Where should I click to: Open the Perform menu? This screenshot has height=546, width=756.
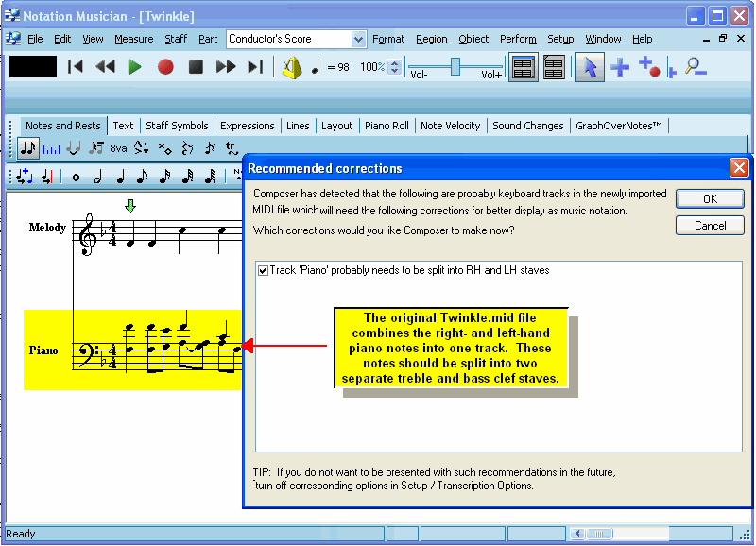coord(518,39)
